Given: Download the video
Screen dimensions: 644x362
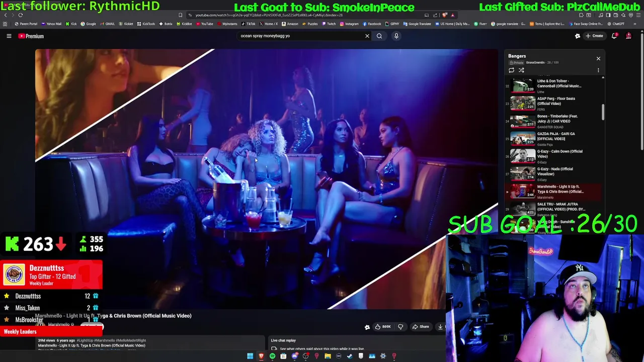Looking at the screenshot, I should pos(440,327).
